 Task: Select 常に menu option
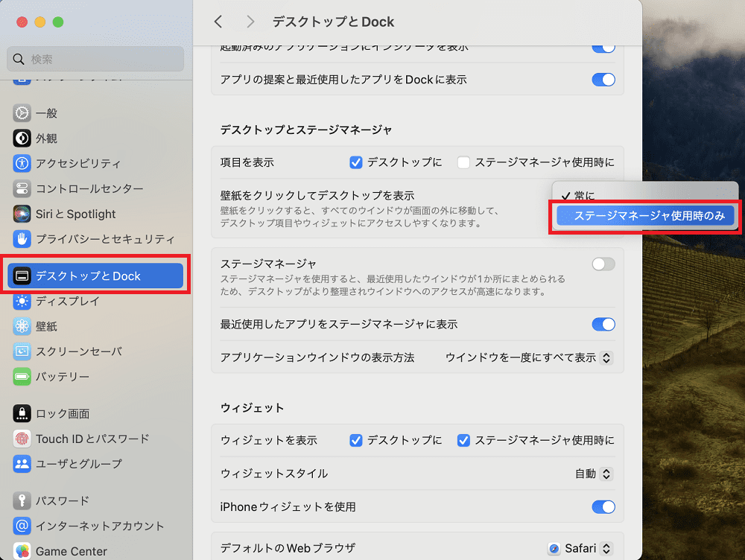coord(645,195)
